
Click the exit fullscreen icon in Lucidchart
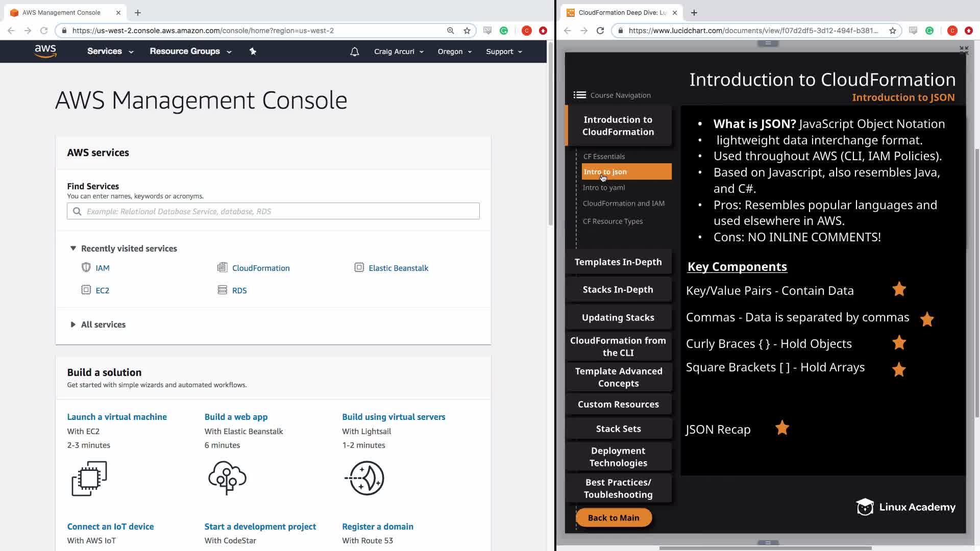(964, 50)
